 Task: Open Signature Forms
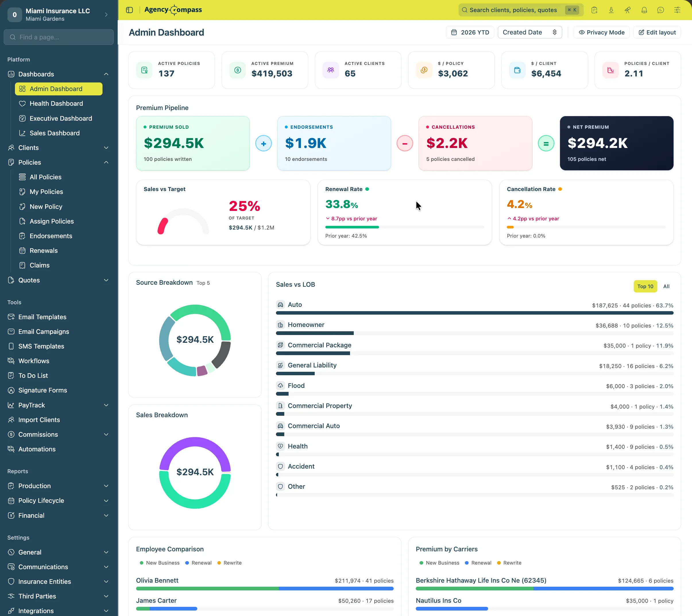(59, 390)
